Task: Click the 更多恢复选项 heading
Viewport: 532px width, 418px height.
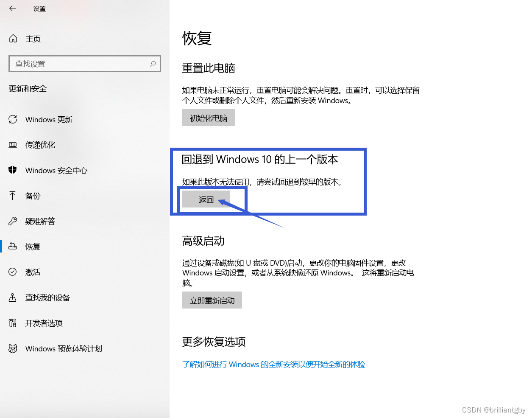Action: click(x=214, y=342)
